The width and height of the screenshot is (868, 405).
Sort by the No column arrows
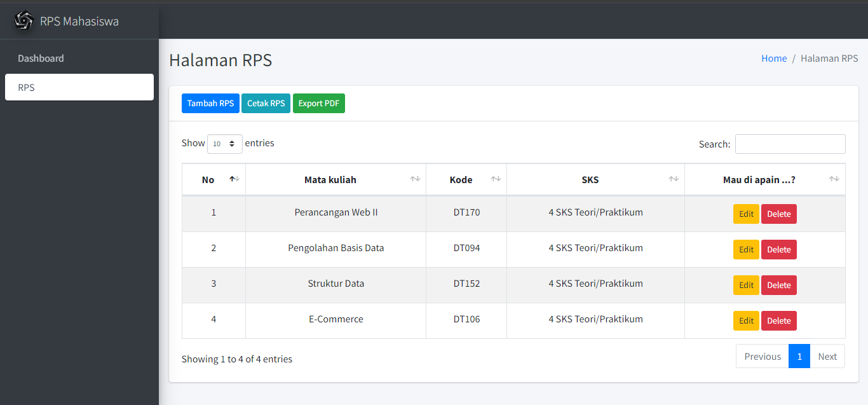click(x=234, y=179)
